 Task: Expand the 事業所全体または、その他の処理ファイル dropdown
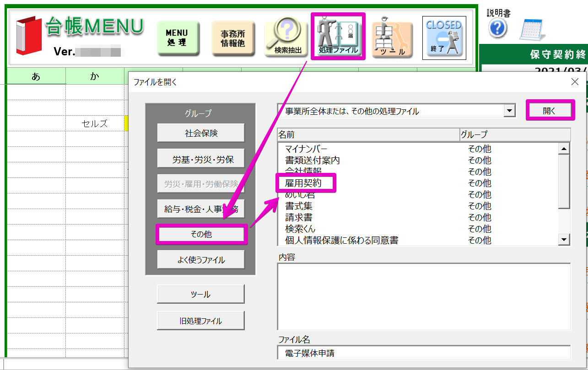coord(508,111)
